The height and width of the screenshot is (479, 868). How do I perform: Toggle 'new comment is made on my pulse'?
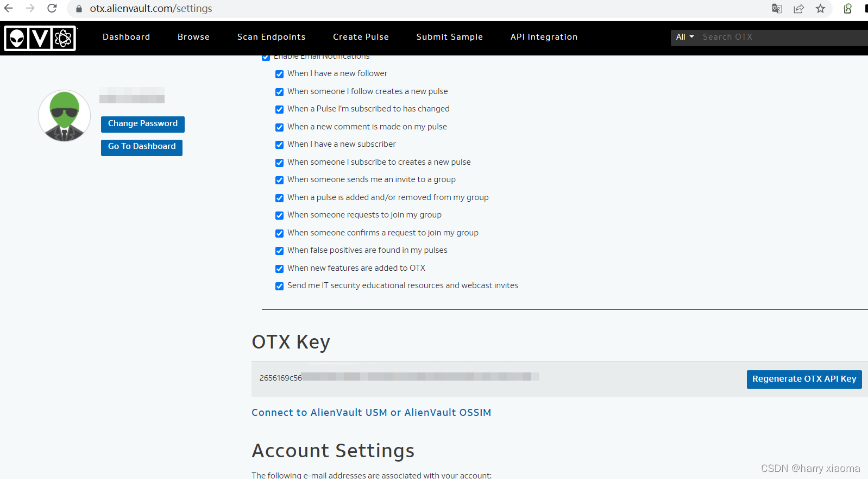[279, 127]
